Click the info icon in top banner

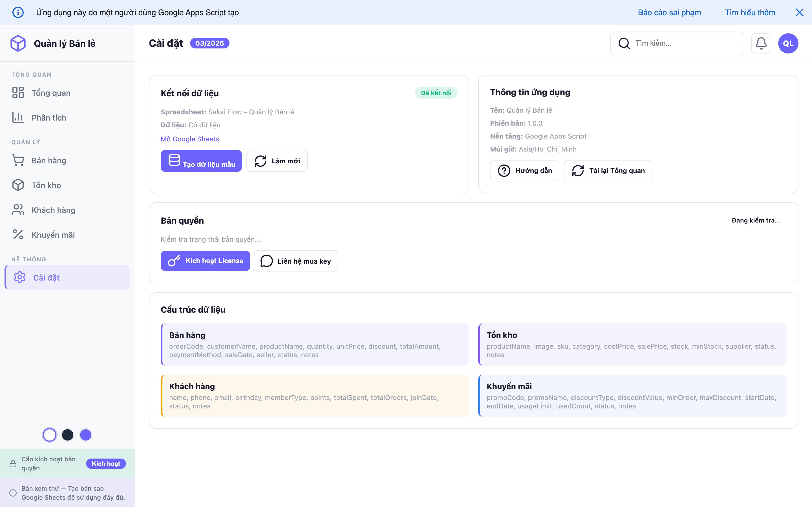click(x=18, y=12)
